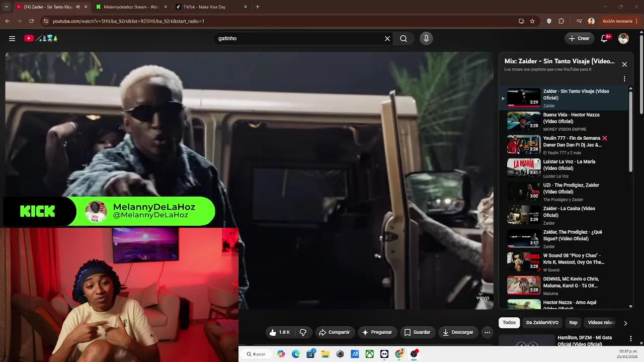Image resolution: width=644 pixels, height=362 pixels.
Task: Close the Zaider - Sin Tanto Visaje tab
Action: coord(86,7)
